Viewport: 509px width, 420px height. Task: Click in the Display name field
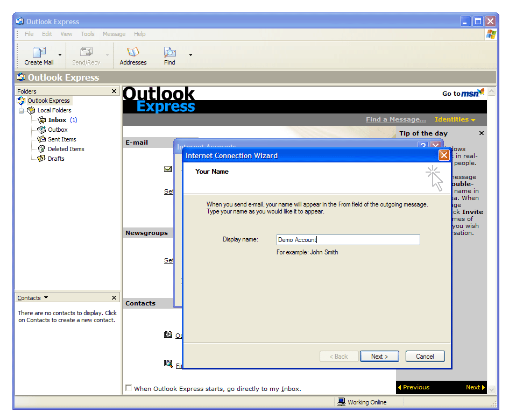pos(348,240)
